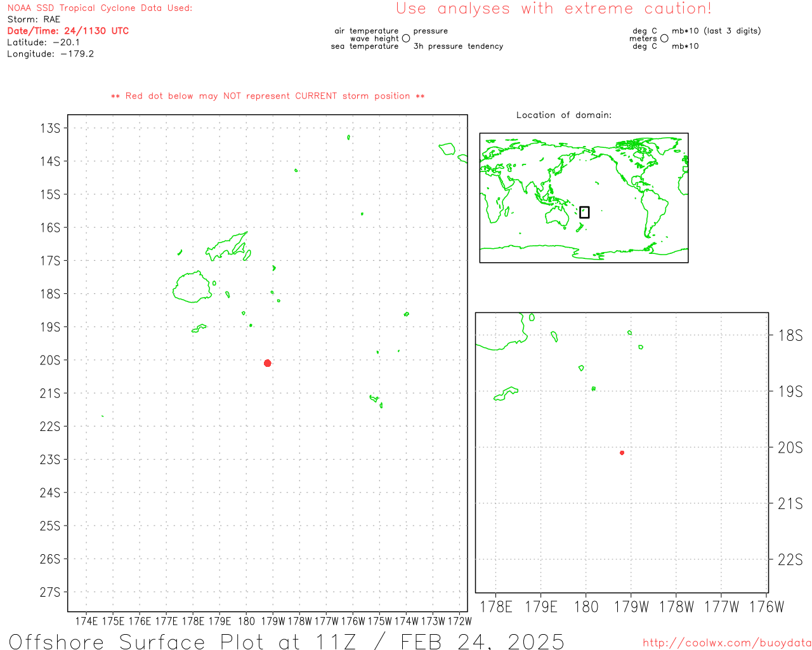Click the '20S' label on zoomed inset map
Viewport: 812px width, 650px height.
tap(790, 448)
